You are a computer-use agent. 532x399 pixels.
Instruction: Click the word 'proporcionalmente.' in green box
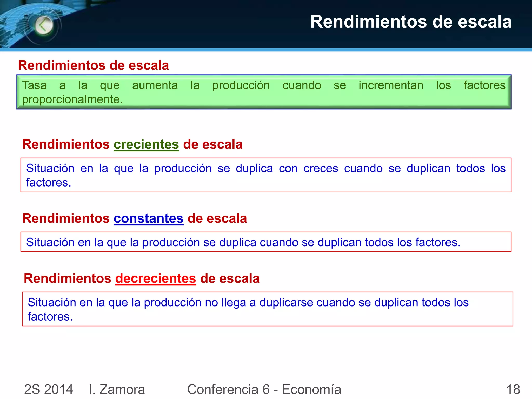point(72,99)
